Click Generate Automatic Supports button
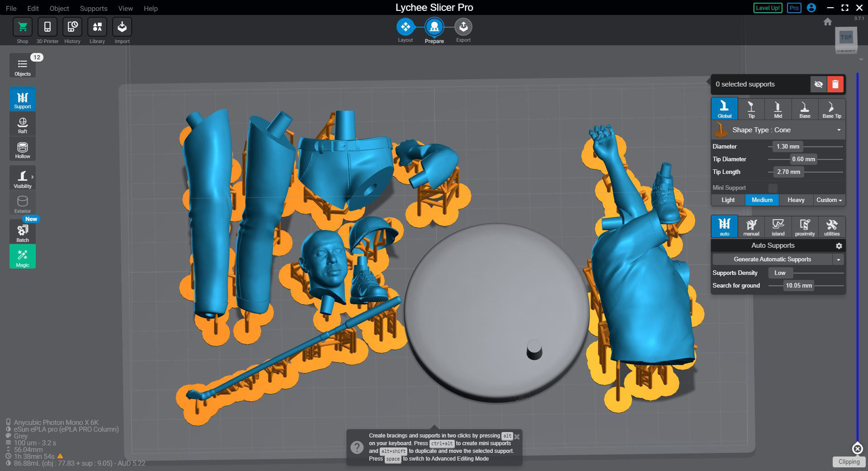Image resolution: width=868 pixels, height=471 pixels. [772, 260]
